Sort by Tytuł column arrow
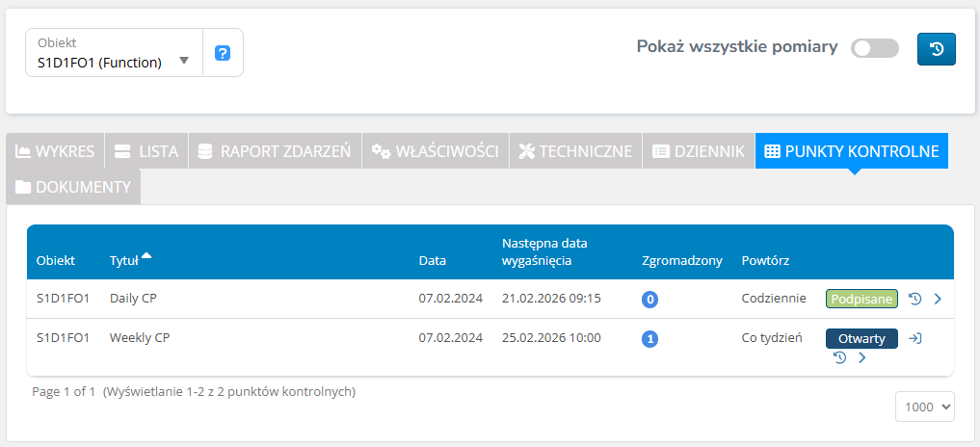 (x=146, y=255)
